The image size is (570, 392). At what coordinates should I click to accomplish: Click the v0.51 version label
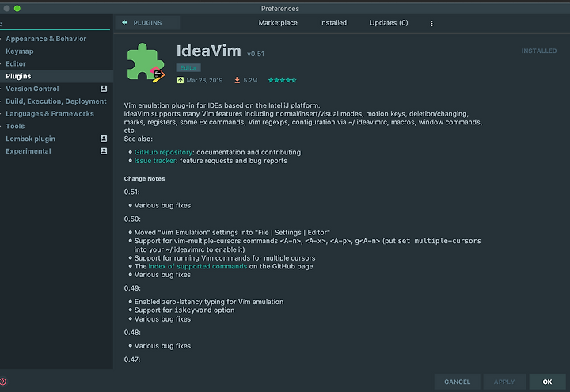pyautogui.click(x=256, y=54)
